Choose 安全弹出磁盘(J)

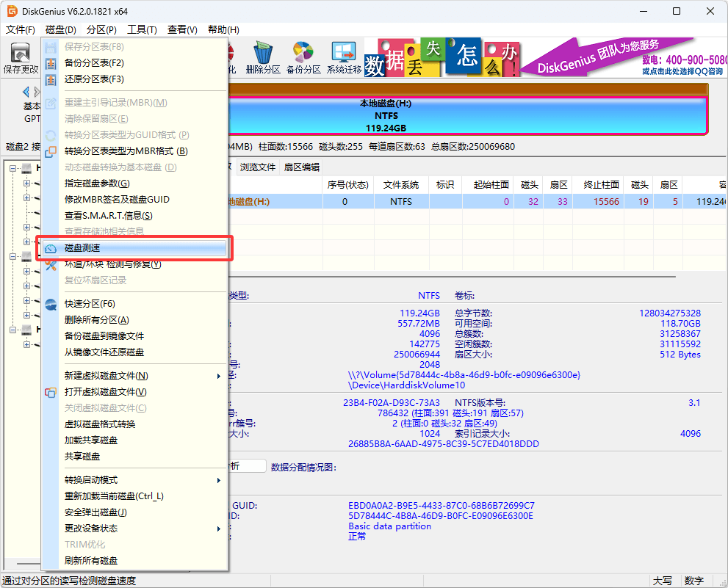[134, 512]
